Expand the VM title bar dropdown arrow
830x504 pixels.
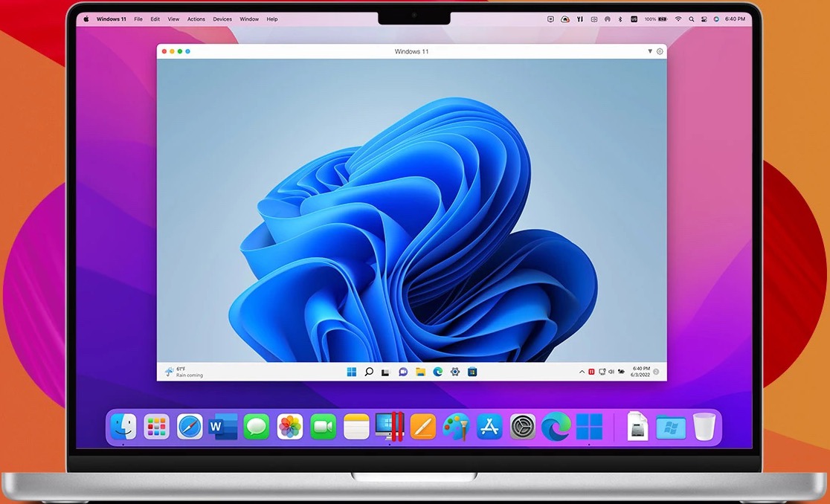tap(649, 51)
